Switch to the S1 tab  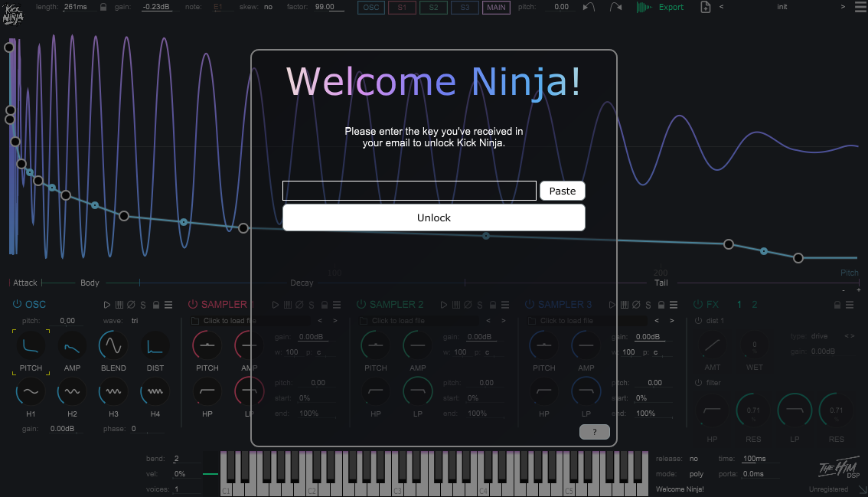point(402,7)
